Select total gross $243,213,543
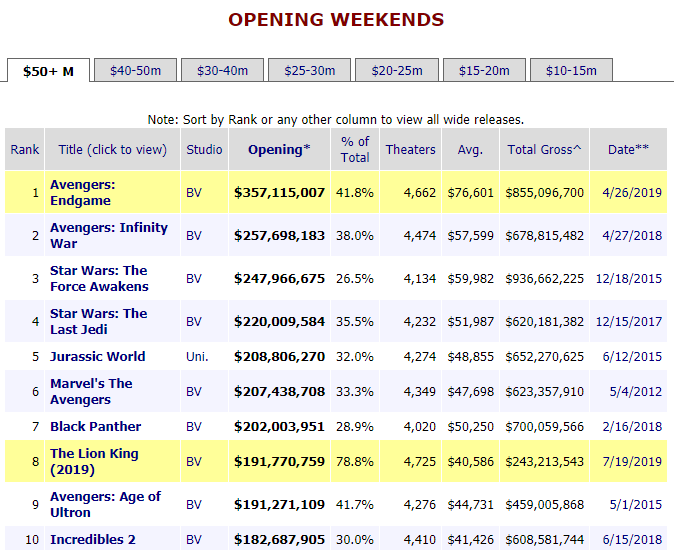 coord(545,461)
